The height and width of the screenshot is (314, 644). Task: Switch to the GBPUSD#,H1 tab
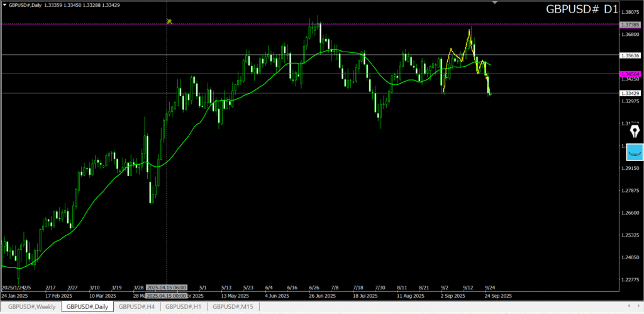pyautogui.click(x=183, y=307)
